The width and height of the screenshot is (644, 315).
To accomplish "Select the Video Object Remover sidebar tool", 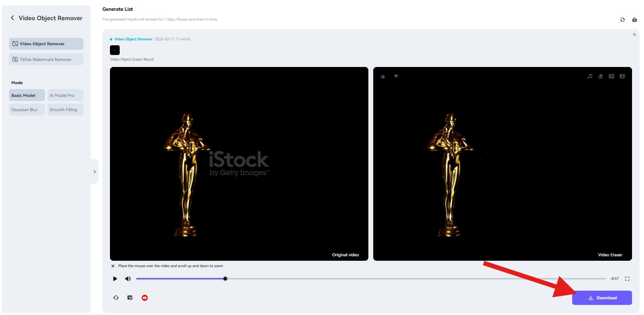I will (46, 44).
